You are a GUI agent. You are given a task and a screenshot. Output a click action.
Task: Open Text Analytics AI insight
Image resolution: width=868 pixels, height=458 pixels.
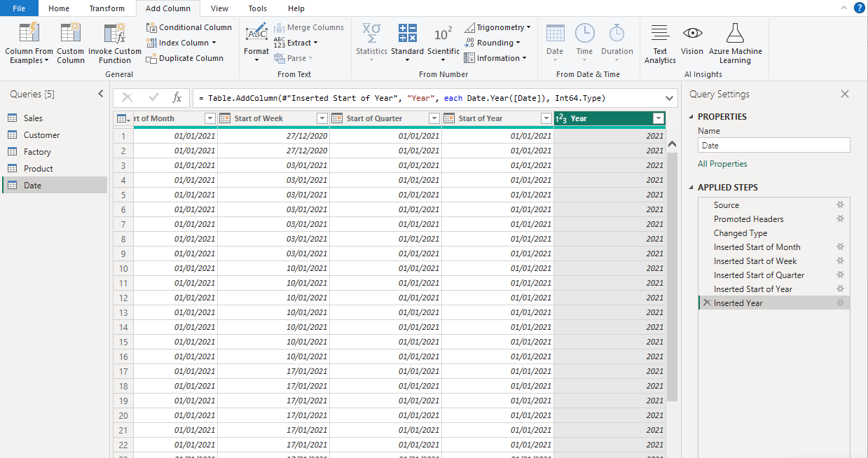pos(660,43)
